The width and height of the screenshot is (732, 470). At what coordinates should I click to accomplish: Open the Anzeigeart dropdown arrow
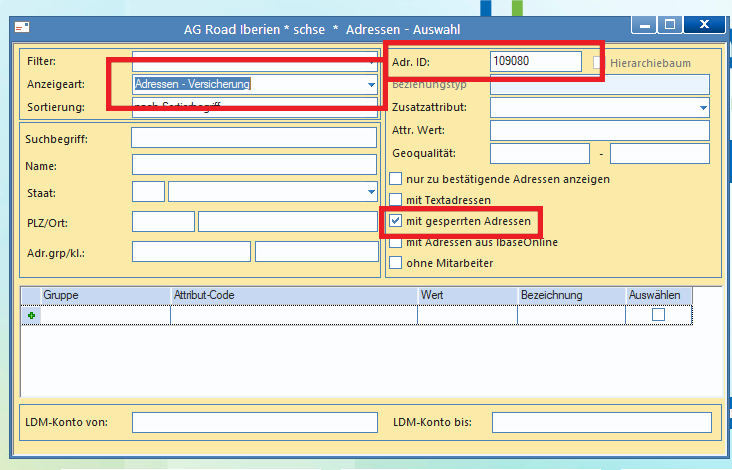pyautogui.click(x=371, y=84)
